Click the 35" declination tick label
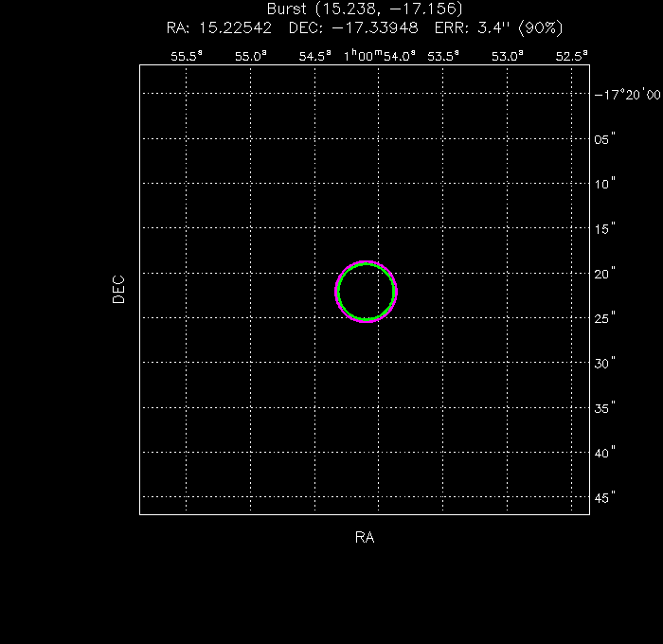The width and height of the screenshot is (663, 644). pos(604,407)
